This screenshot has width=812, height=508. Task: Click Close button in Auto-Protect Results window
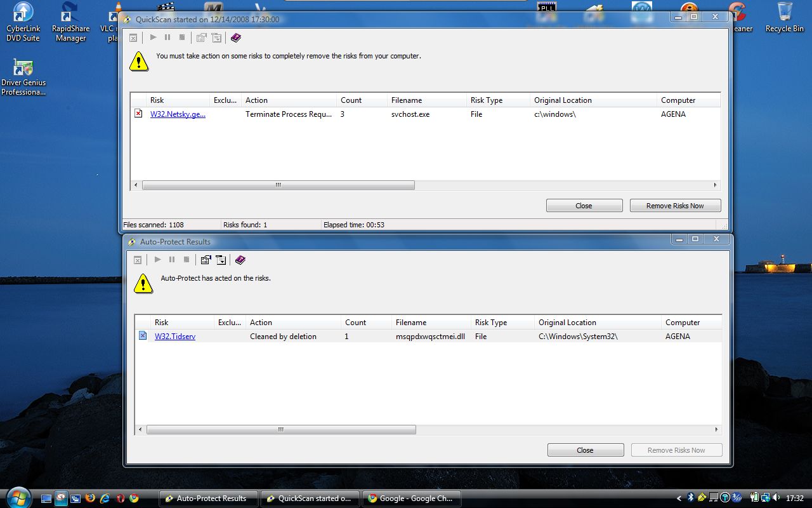(585, 450)
